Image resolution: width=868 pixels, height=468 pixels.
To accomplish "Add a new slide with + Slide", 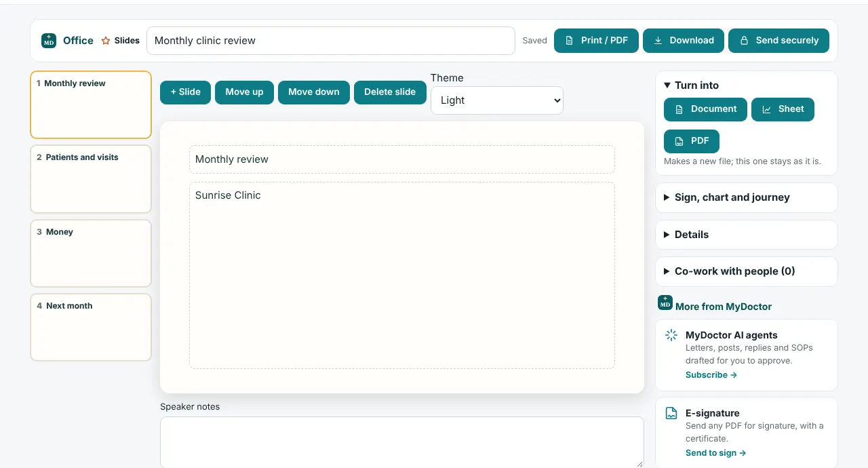I will tap(186, 92).
